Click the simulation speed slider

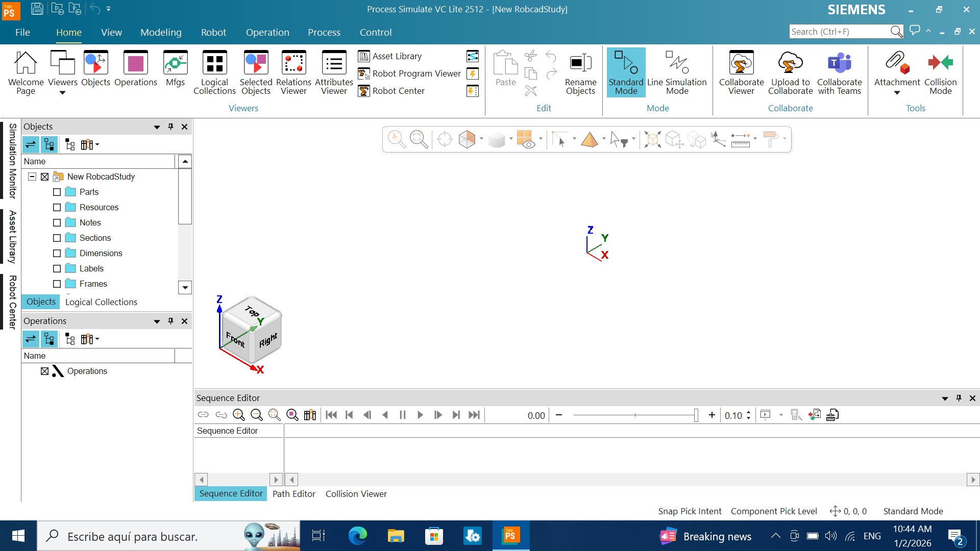click(x=635, y=415)
